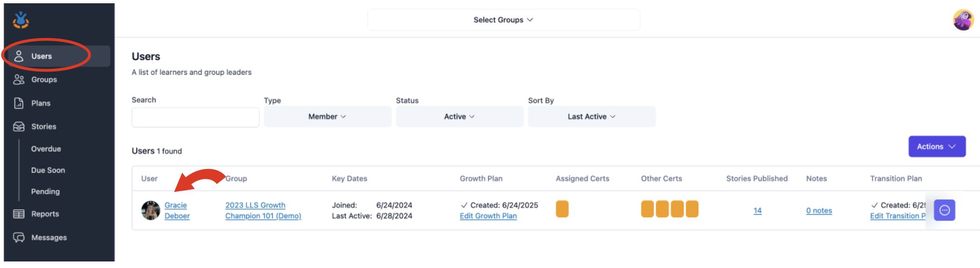Open the row options ellipsis button

tap(944, 210)
